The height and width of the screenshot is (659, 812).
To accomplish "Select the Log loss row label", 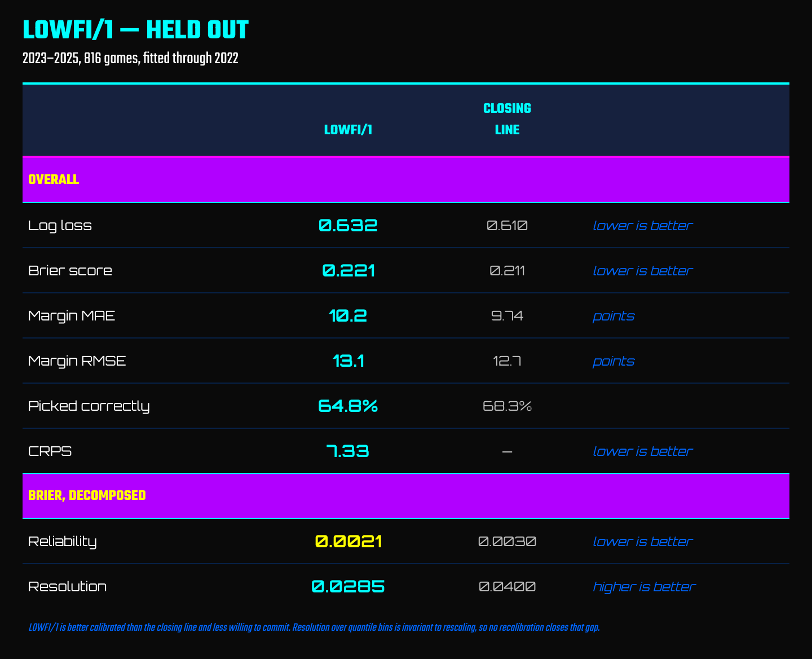I will coord(60,226).
